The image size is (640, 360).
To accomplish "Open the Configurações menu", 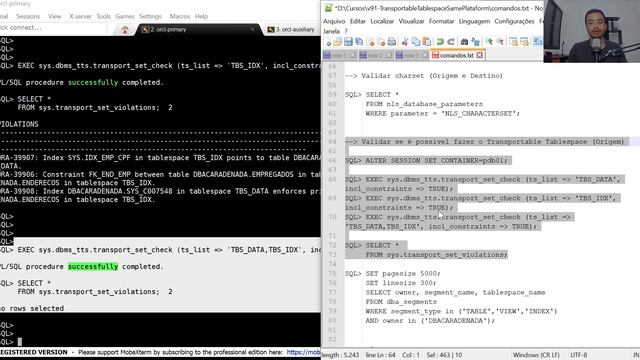I will pyautogui.click(x=514, y=21).
